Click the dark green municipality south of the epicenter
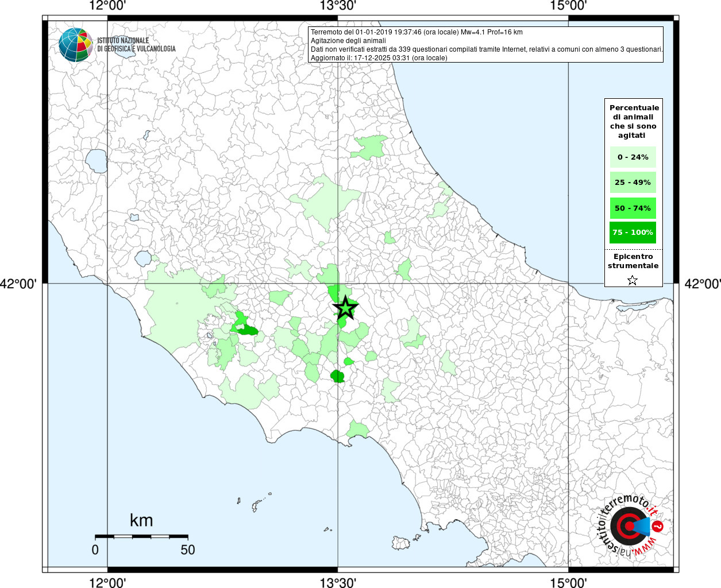The height and width of the screenshot is (588, 721). 337,376
